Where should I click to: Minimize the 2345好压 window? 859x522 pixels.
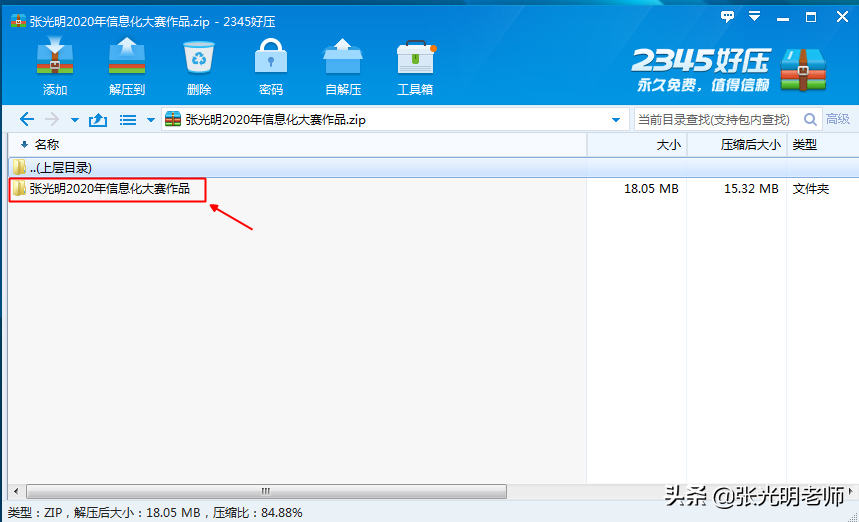click(x=783, y=18)
